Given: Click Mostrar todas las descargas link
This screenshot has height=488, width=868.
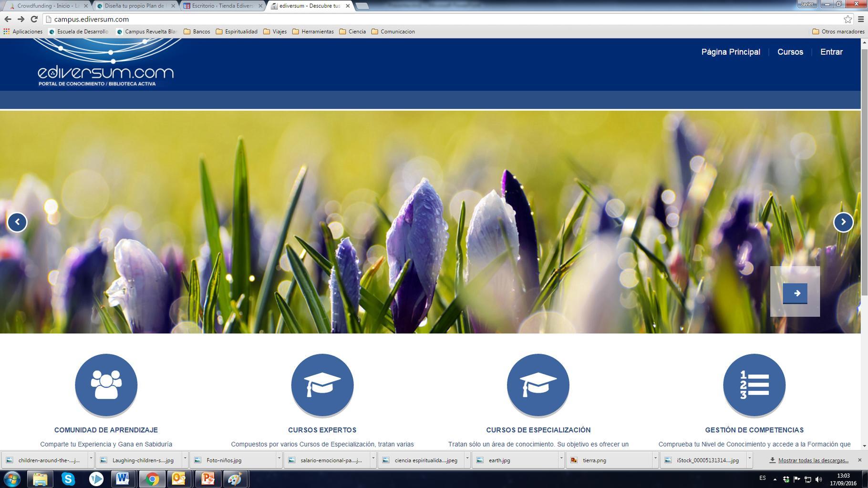Looking at the screenshot, I should click(813, 460).
